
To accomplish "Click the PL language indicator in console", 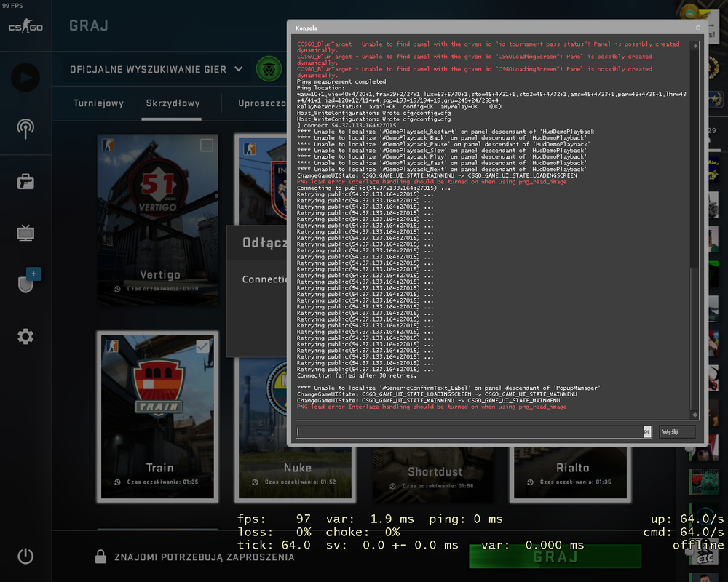I will (646, 432).
